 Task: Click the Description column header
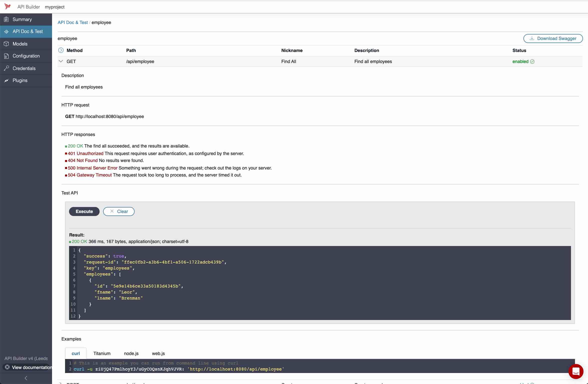367,50
